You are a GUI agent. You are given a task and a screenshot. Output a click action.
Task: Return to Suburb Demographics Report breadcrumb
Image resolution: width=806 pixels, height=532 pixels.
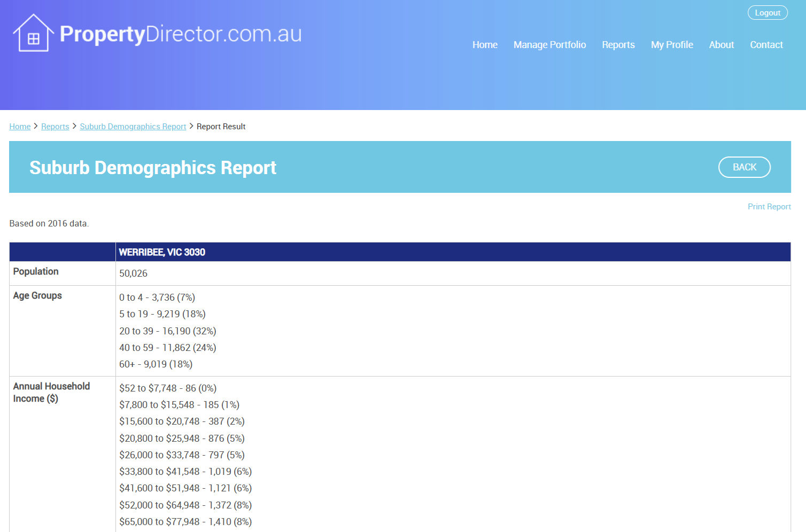point(133,127)
